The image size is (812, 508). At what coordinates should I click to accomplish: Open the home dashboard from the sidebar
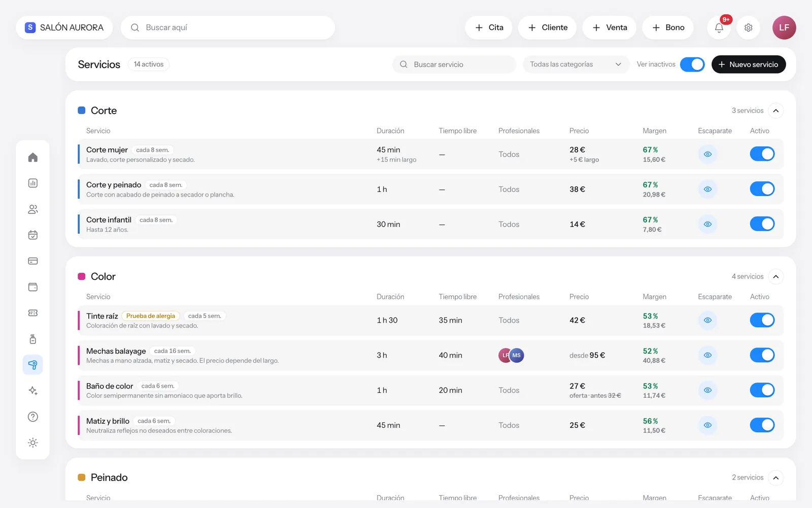tap(33, 157)
